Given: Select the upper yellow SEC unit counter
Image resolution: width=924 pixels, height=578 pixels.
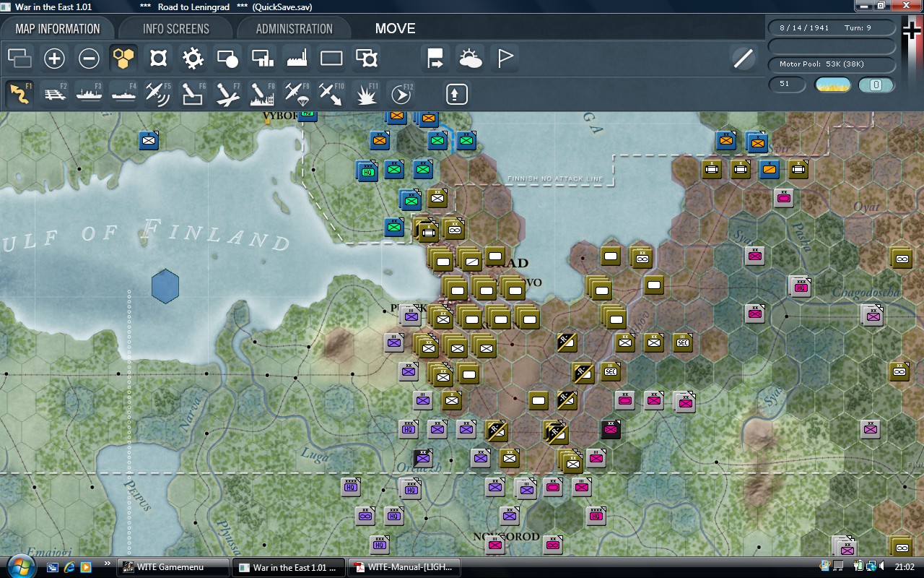Looking at the screenshot, I should (x=683, y=342).
